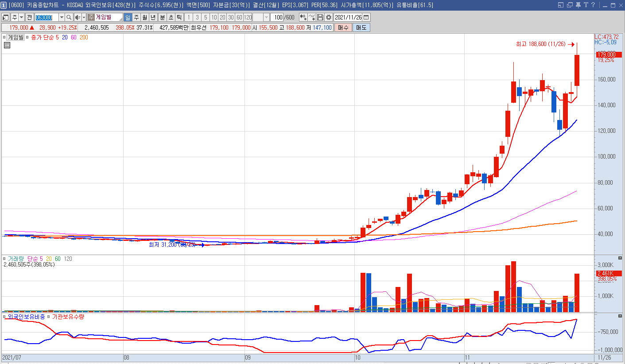This screenshot has width=625, height=364.
Task: Click the 최우선 quote label in info bar
Action: [x=199, y=27]
